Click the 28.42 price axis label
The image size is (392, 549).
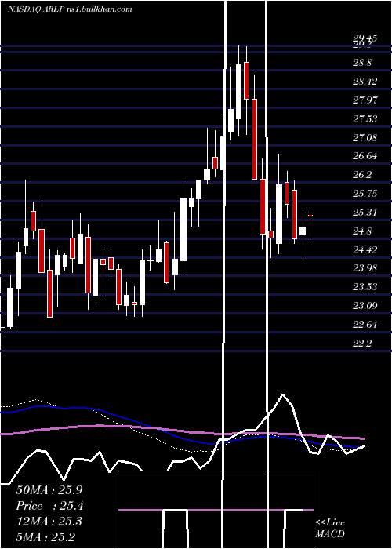coord(365,82)
